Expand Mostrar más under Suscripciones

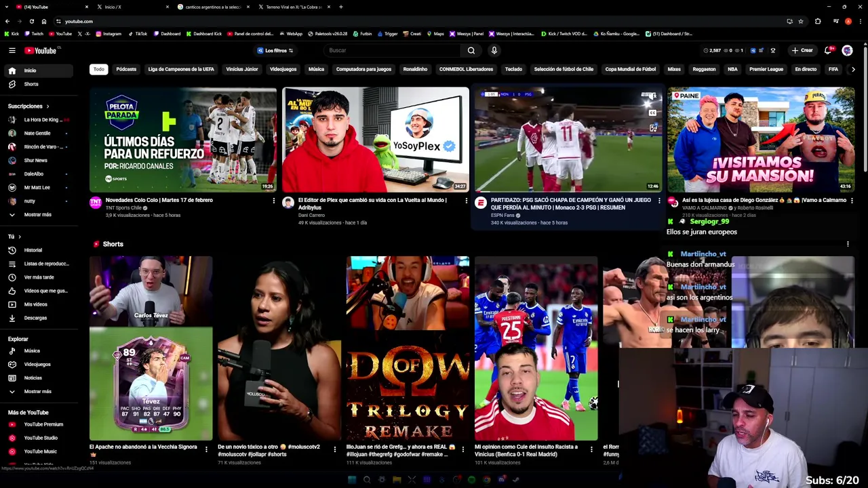click(x=39, y=215)
